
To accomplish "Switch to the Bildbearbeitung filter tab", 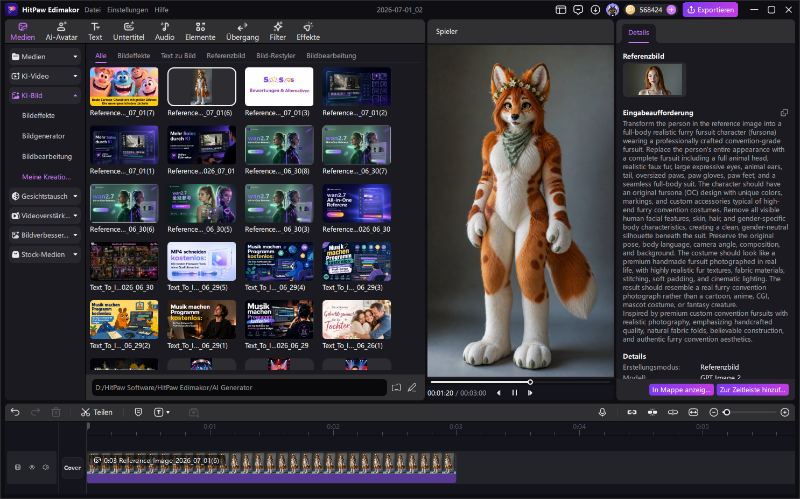I will click(x=331, y=56).
